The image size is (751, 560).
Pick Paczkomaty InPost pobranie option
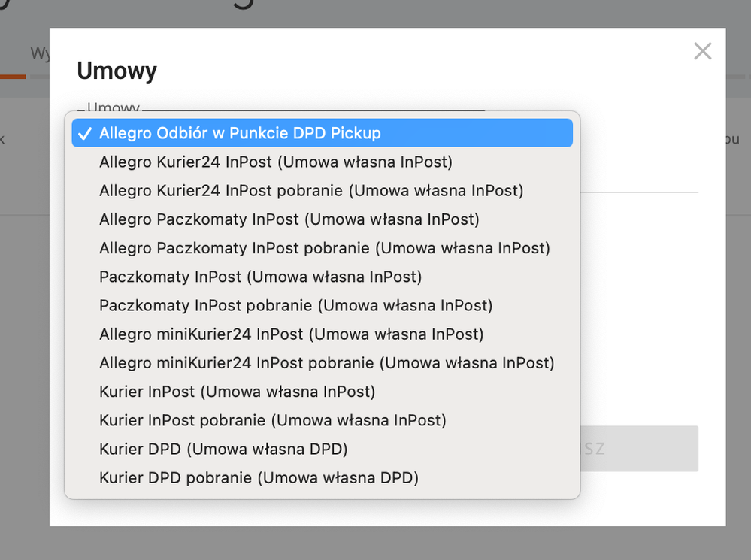point(323,306)
